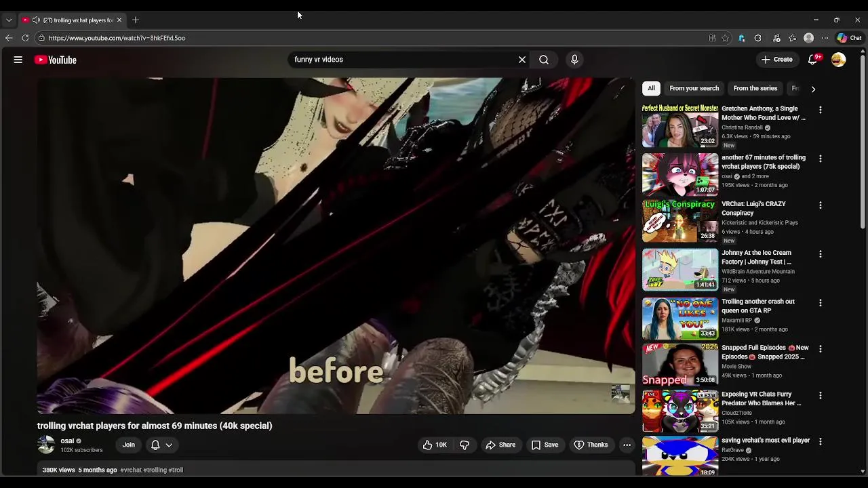This screenshot has width=868, height=488.
Task: Mute tab via speaker icon
Action: (x=36, y=20)
